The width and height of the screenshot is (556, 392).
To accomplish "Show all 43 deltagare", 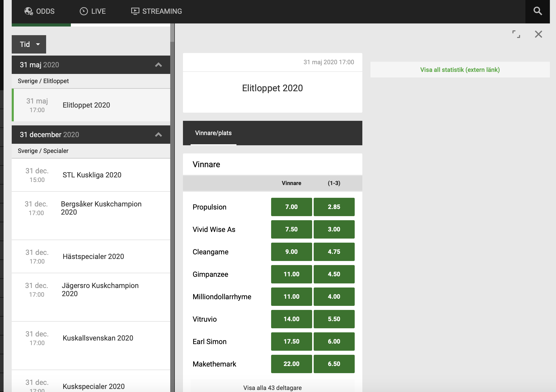I will coord(272,388).
